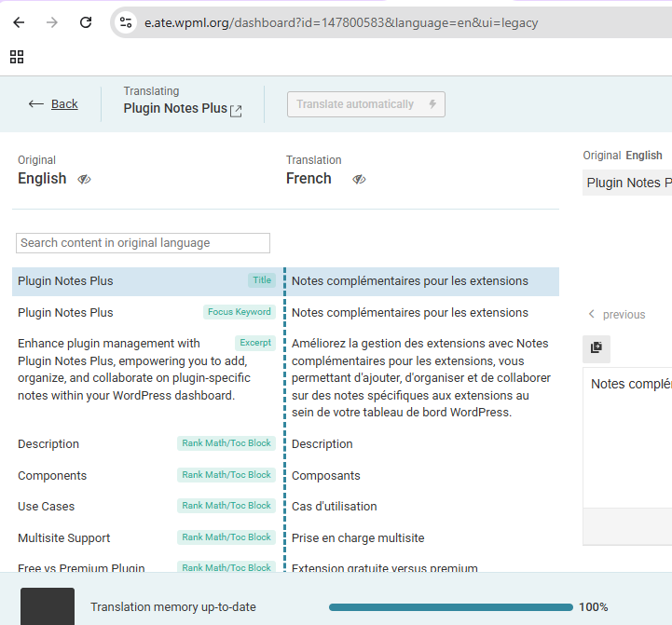Image resolution: width=672 pixels, height=625 pixels.
Task: Toggle French translation visibility eye icon
Action: (x=359, y=179)
